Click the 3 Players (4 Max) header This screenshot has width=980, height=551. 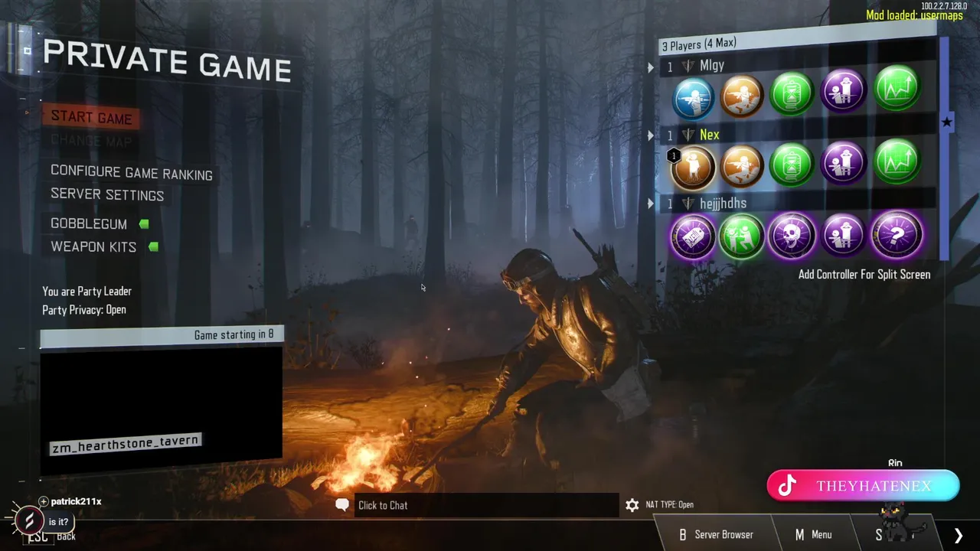699,44
